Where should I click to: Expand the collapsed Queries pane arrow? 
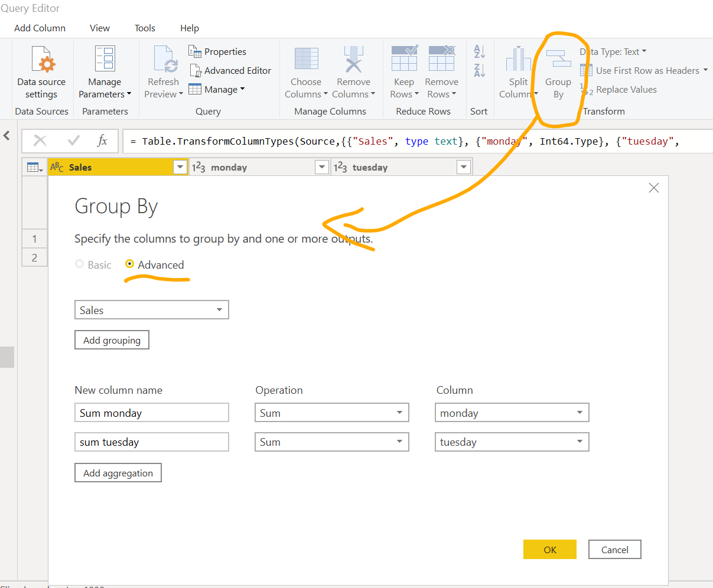6,135
